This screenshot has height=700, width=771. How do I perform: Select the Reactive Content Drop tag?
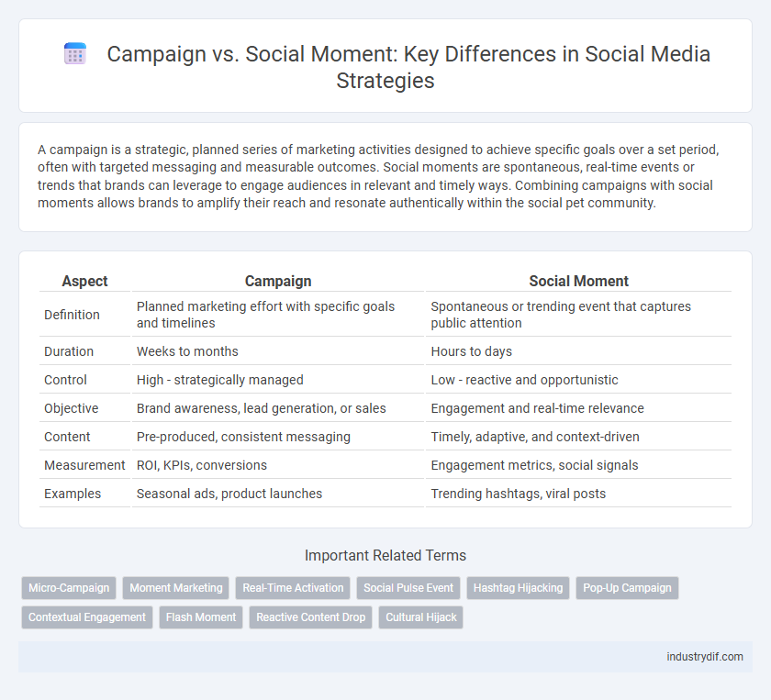coord(311,617)
